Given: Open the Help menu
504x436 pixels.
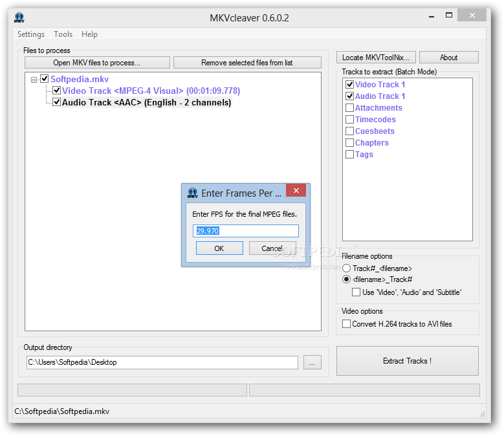Looking at the screenshot, I should pos(89,34).
